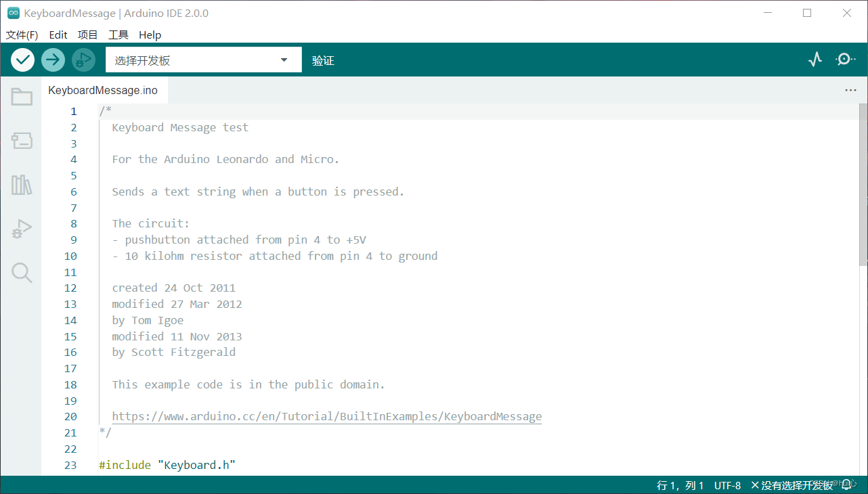Open the Serial Plotter
This screenshot has width=868, height=494.
[x=815, y=60]
